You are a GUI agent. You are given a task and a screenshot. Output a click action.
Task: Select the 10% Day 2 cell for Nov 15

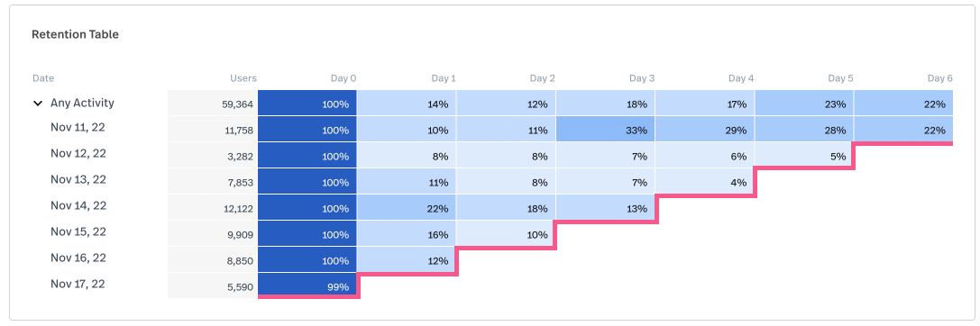(x=507, y=234)
